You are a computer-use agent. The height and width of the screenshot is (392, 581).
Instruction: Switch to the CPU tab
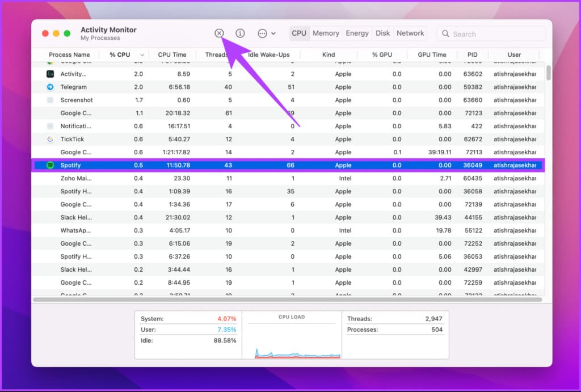(299, 33)
